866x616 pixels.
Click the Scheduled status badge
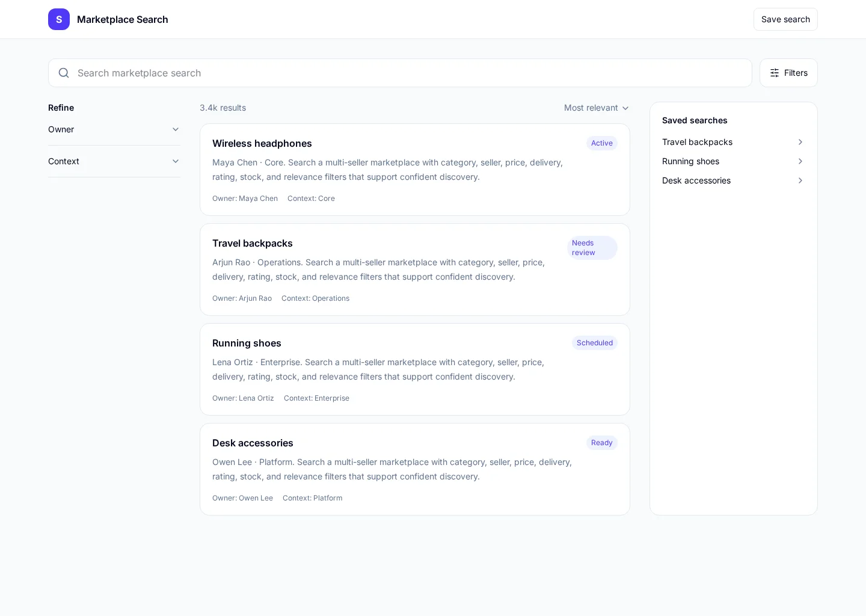[595, 343]
